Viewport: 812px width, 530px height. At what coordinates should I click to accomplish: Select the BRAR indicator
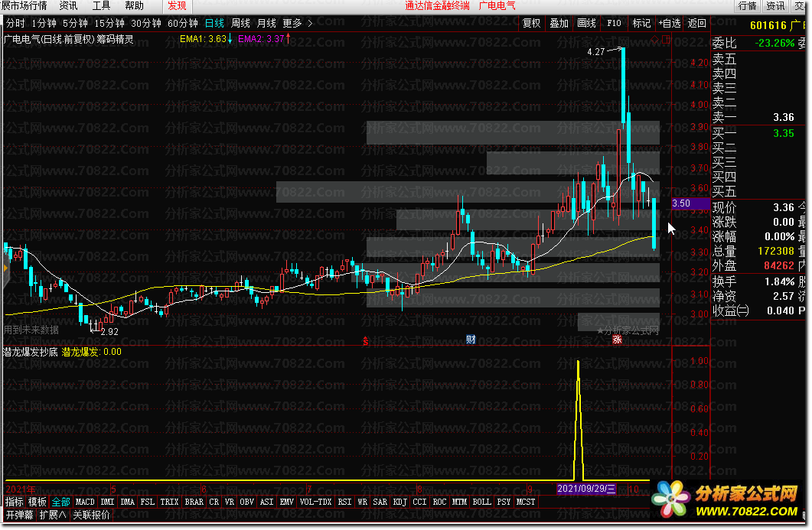click(194, 502)
